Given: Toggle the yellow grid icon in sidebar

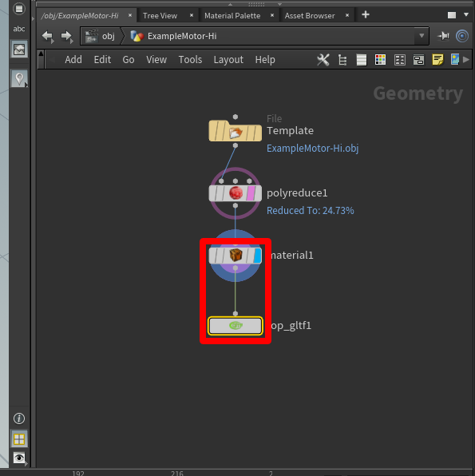Looking at the screenshot, I should [19, 439].
